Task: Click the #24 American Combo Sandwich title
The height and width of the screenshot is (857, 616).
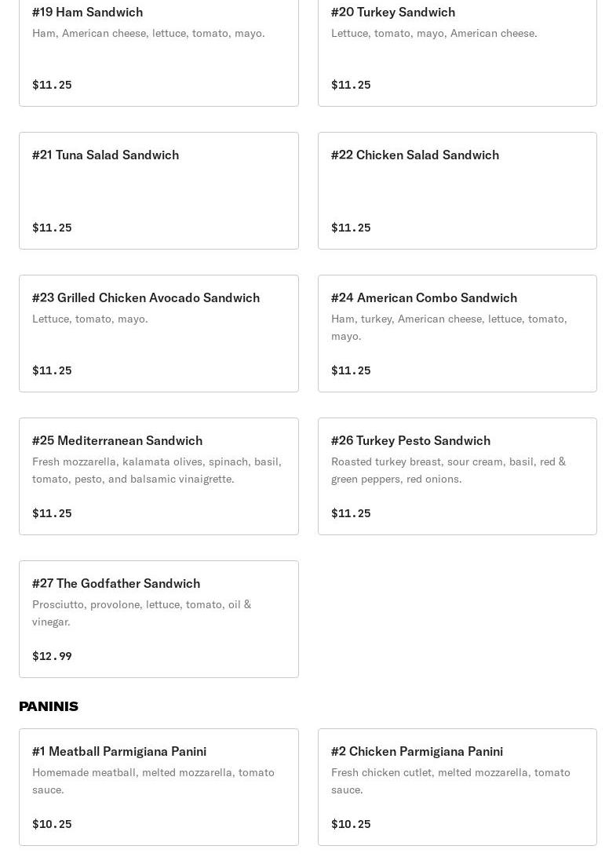Action: (424, 297)
